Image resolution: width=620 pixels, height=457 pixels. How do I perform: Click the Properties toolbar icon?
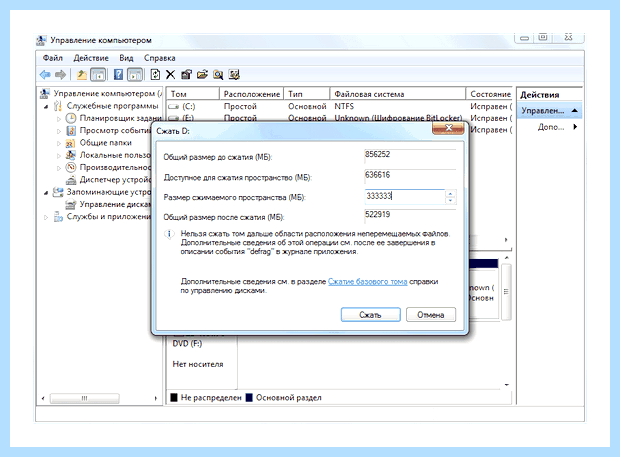(x=186, y=74)
